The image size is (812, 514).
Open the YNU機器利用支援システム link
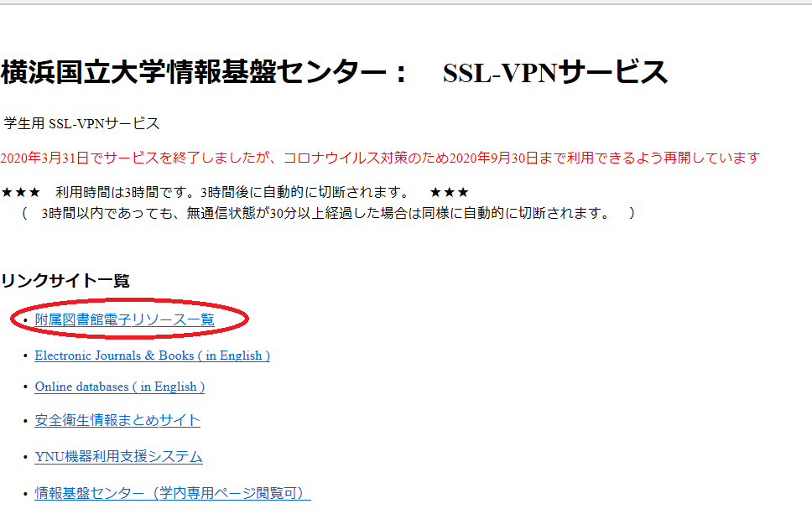coord(118,456)
